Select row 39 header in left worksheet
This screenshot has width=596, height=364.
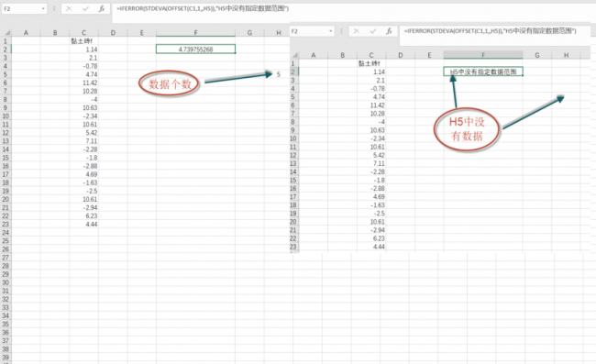pos(6,358)
